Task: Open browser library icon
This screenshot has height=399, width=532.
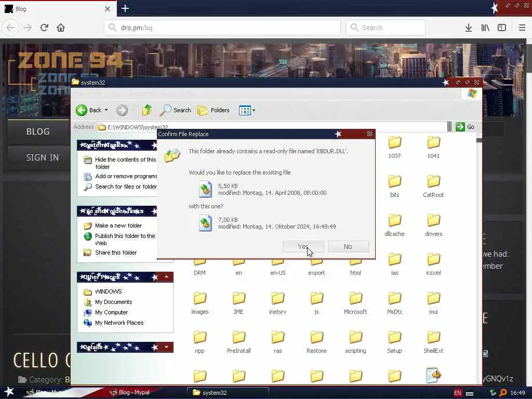Action: pyautogui.click(x=485, y=28)
